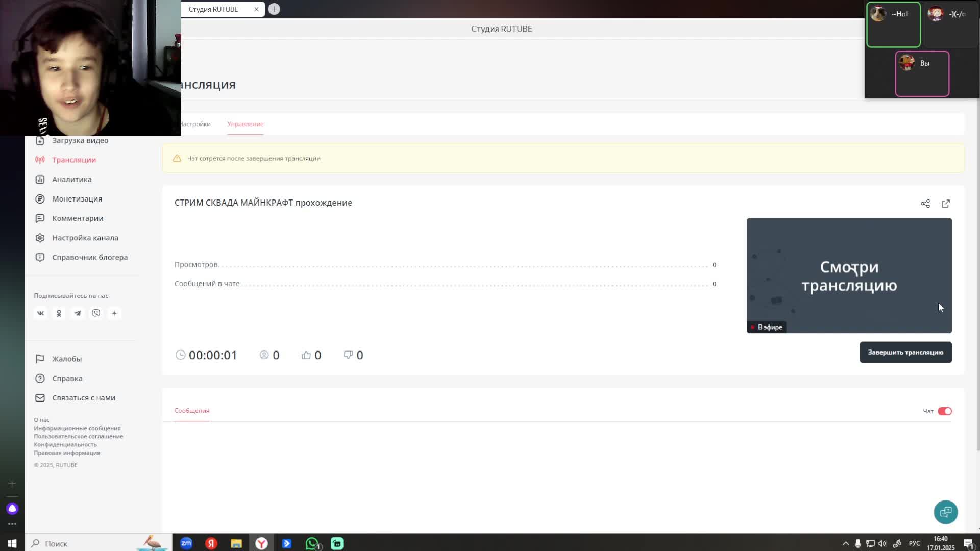The height and width of the screenshot is (551, 980).
Task: Click the Windows Start button
Action: (12, 543)
